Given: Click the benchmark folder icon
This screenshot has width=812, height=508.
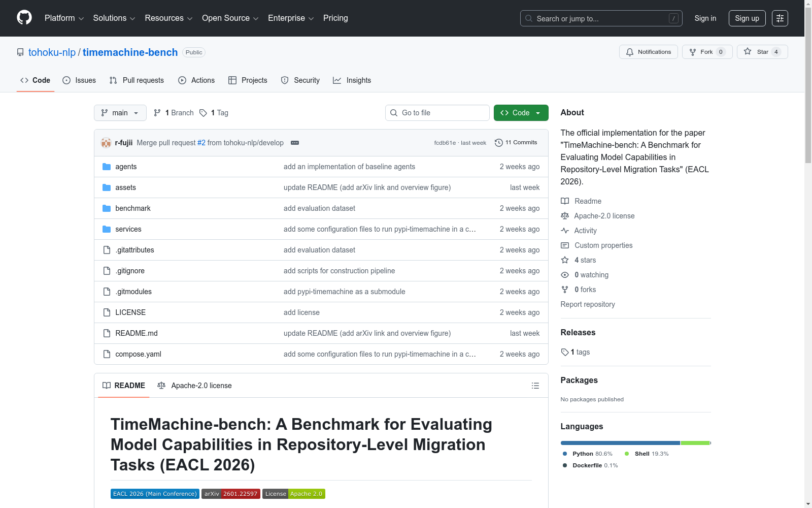Looking at the screenshot, I should tap(107, 208).
